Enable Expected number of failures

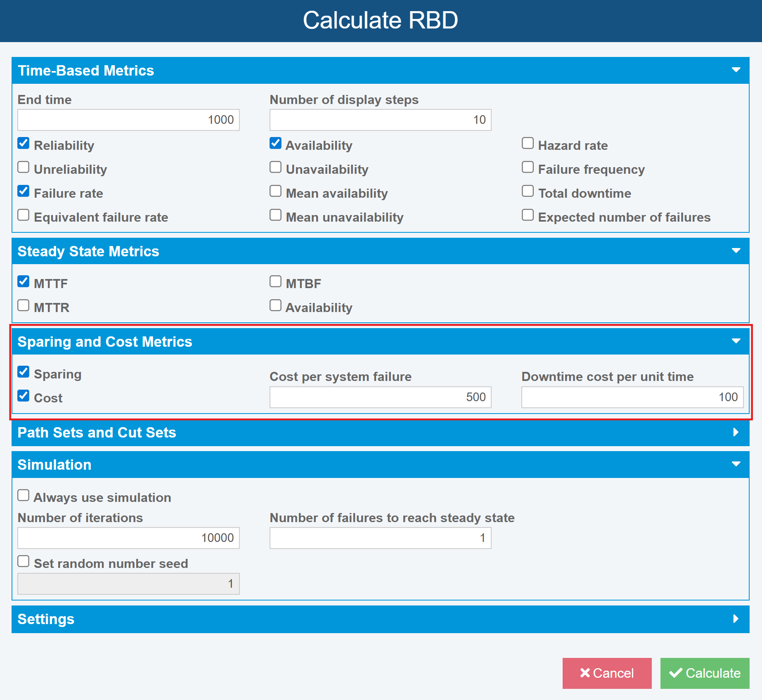tap(528, 215)
